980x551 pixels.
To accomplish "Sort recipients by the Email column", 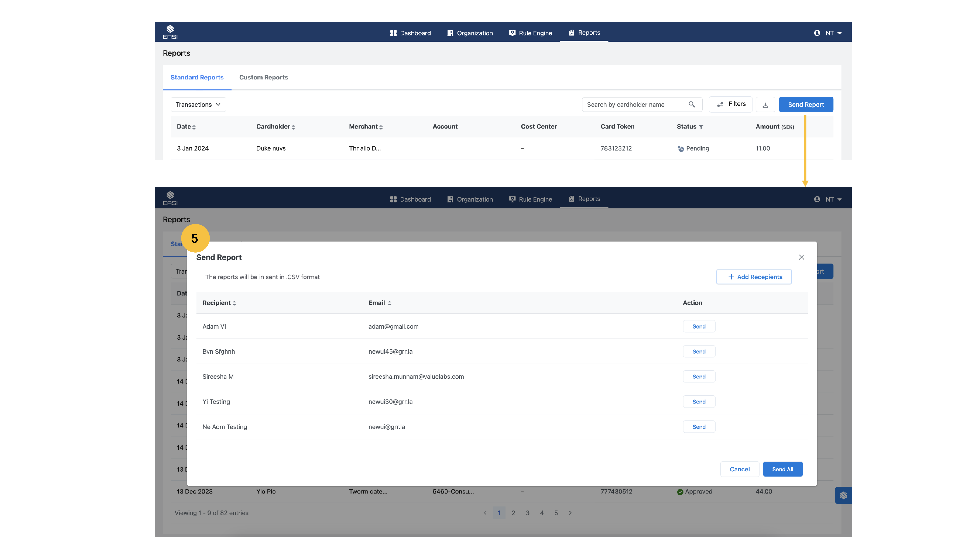I will [x=390, y=303].
